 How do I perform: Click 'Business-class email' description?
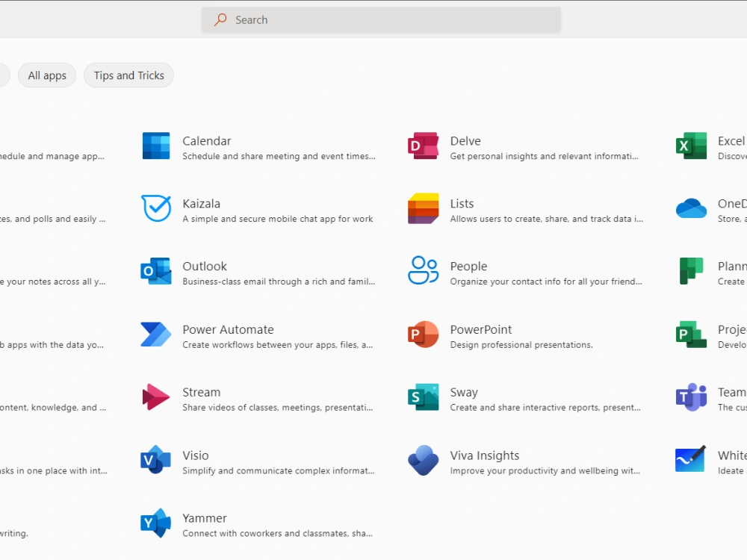tap(279, 281)
